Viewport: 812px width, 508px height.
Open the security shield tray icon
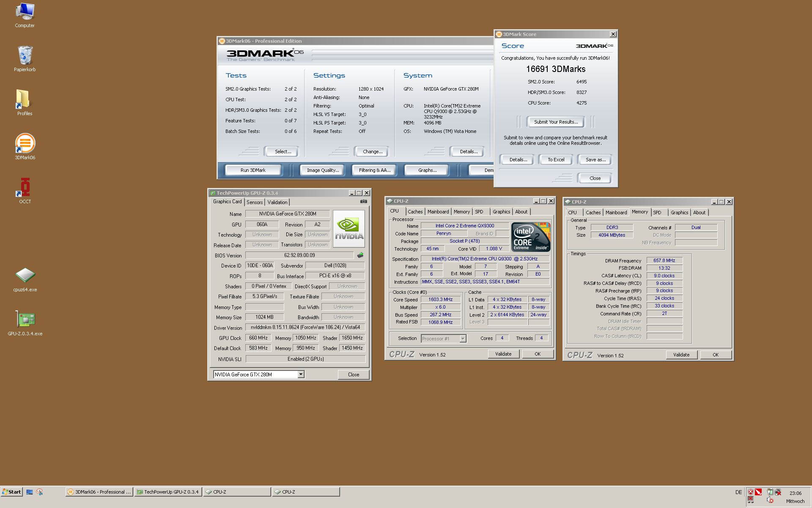click(751, 492)
